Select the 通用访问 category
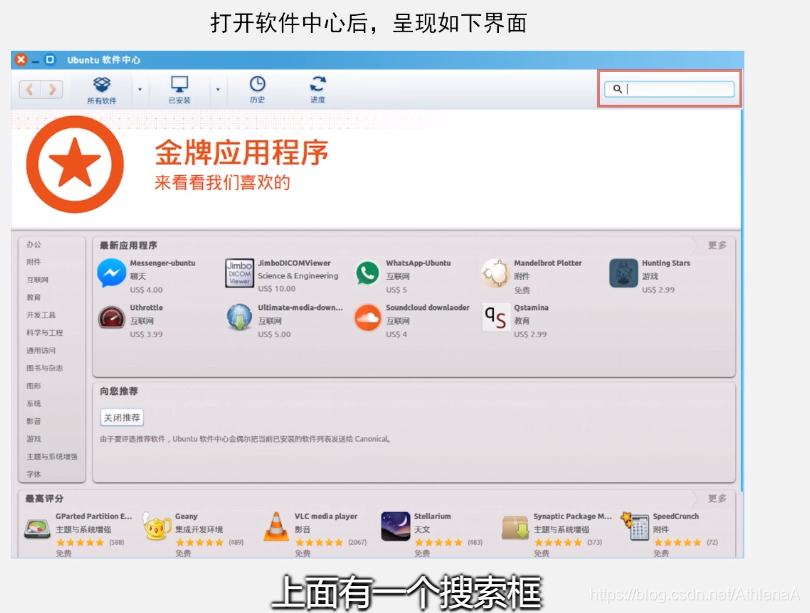The width and height of the screenshot is (810, 613). click(x=41, y=351)
